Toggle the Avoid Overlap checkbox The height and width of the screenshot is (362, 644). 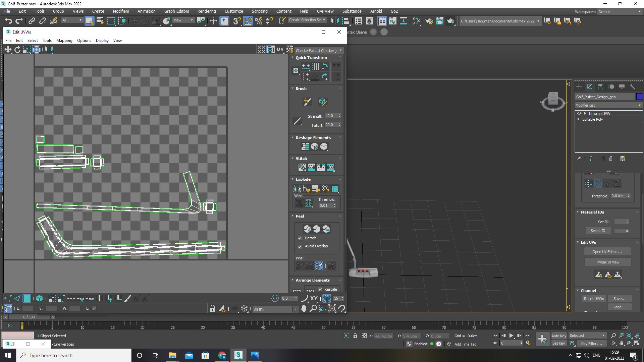tap(300, 247)
